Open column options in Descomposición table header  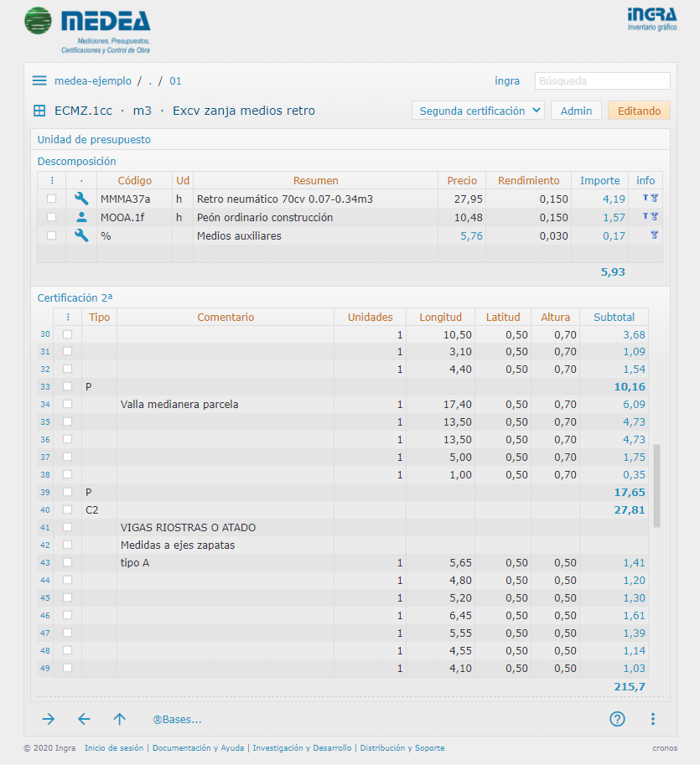pyautogui.click(x=52, y=180)
